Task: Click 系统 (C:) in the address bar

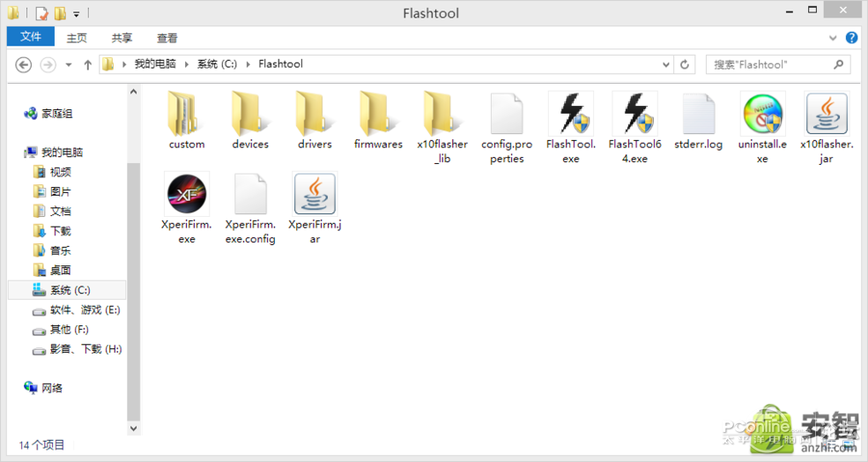Action: pos(217,64)
